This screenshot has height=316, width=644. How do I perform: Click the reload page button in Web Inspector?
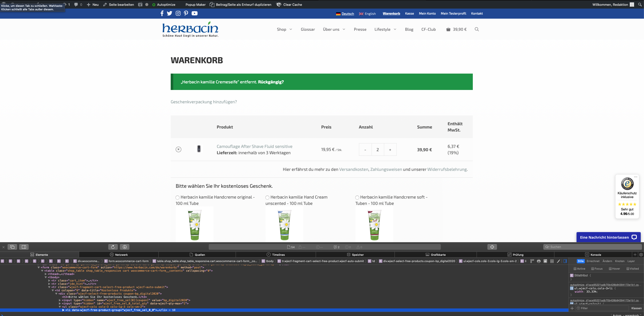click(113, 247)
